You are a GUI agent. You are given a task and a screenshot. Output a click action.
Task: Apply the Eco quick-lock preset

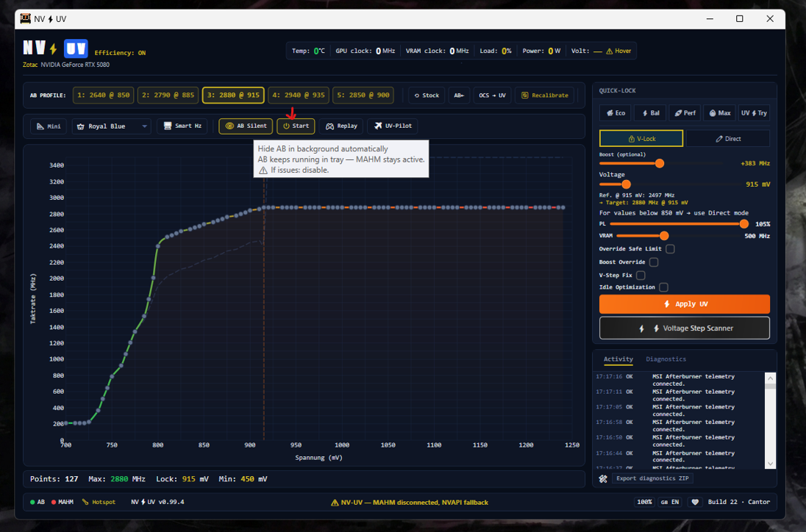[616, 113]
